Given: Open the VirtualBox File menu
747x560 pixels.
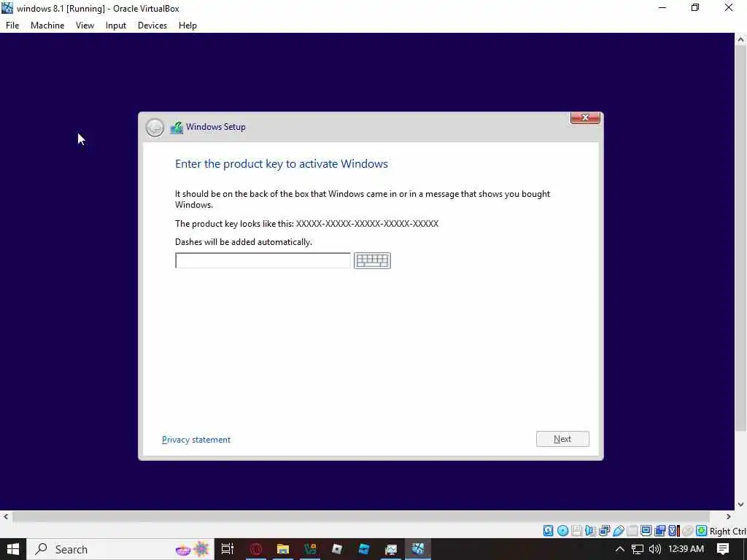Looking at the screenshot, I should 12,26.
